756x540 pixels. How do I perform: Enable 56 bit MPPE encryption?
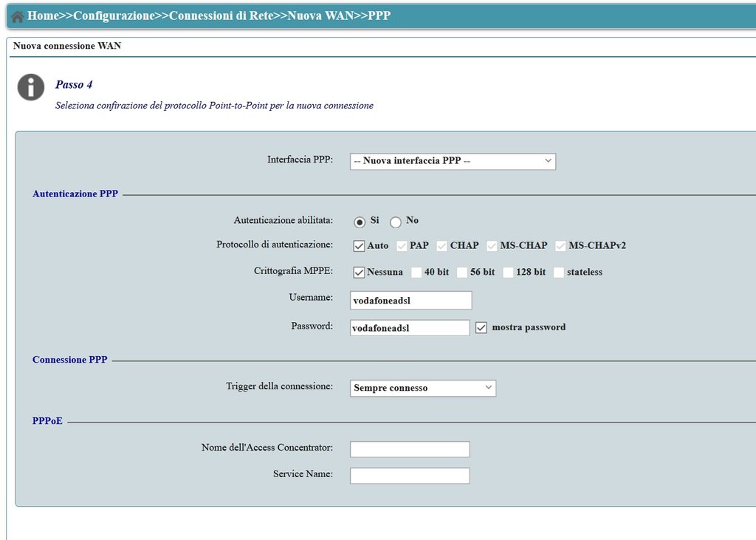462,273
